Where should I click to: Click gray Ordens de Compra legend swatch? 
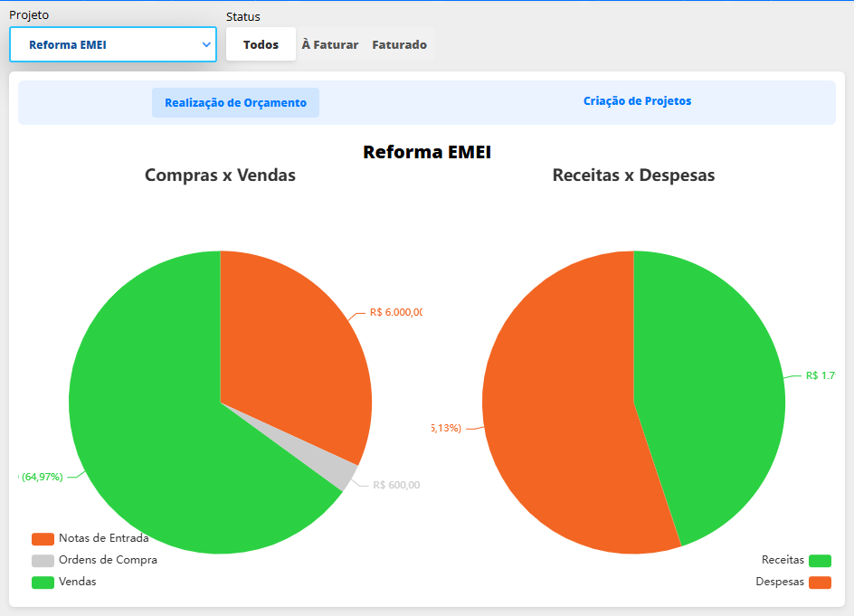pos(43,560)
